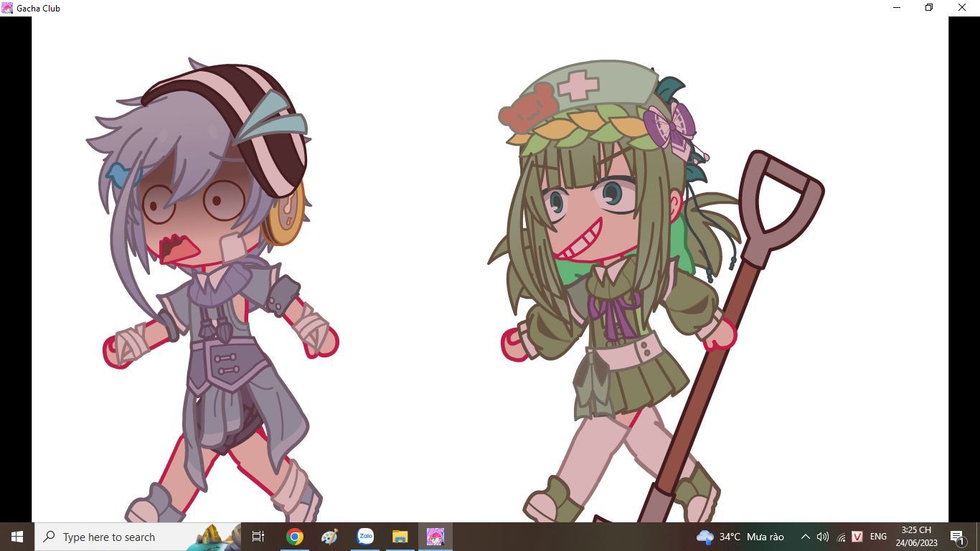980x551 pixels.
Task: Open the volume speaker control
Action: coord(823,537)
